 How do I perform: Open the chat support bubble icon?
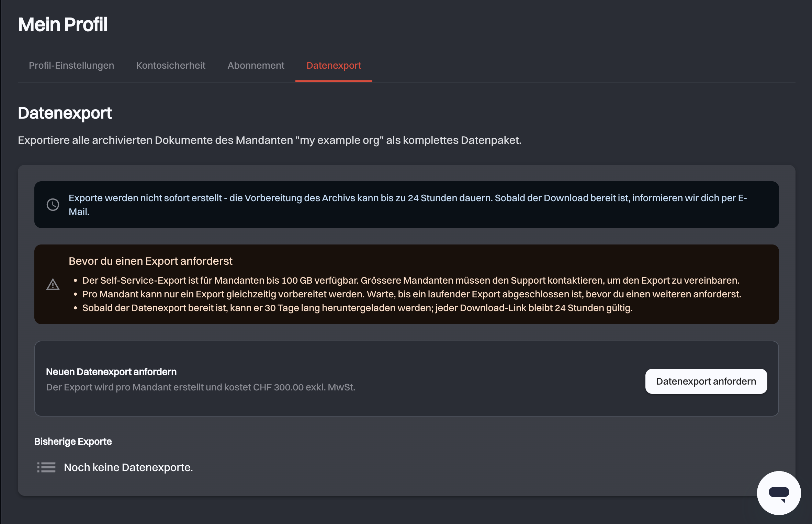tap(779, 493)
